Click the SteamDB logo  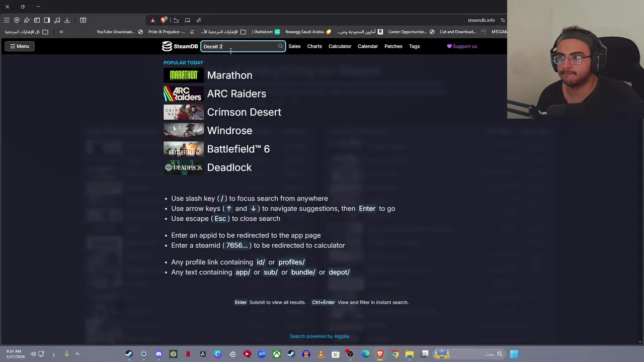180,46
